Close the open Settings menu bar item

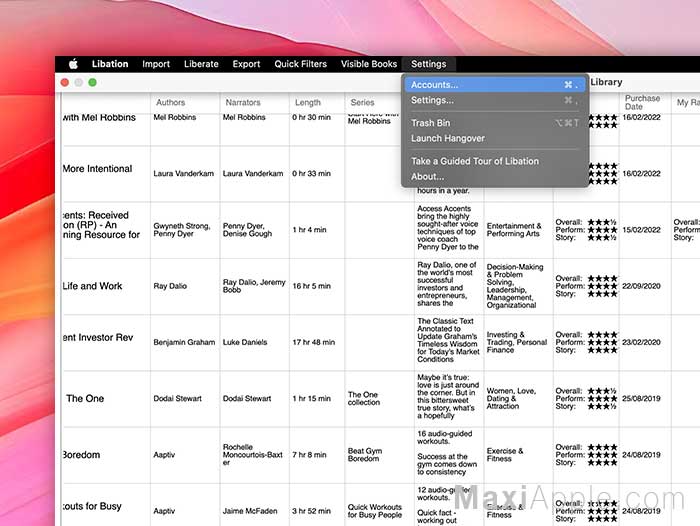point(429,64)
